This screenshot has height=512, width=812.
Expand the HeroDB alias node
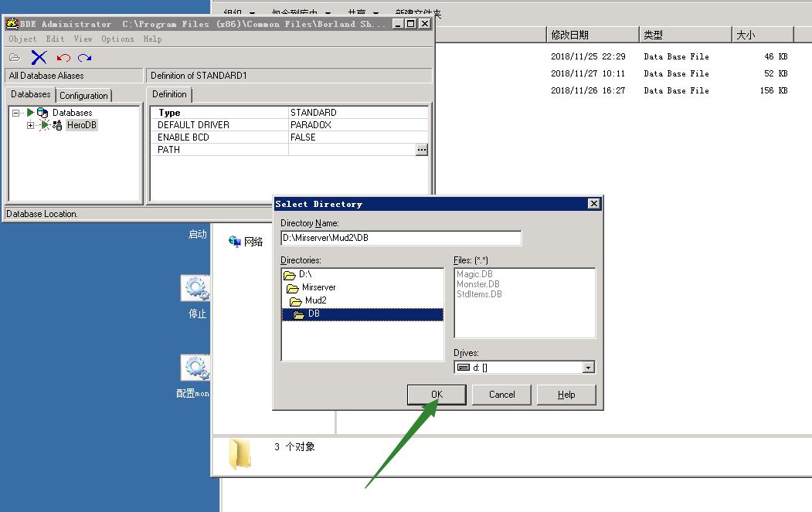30,125
